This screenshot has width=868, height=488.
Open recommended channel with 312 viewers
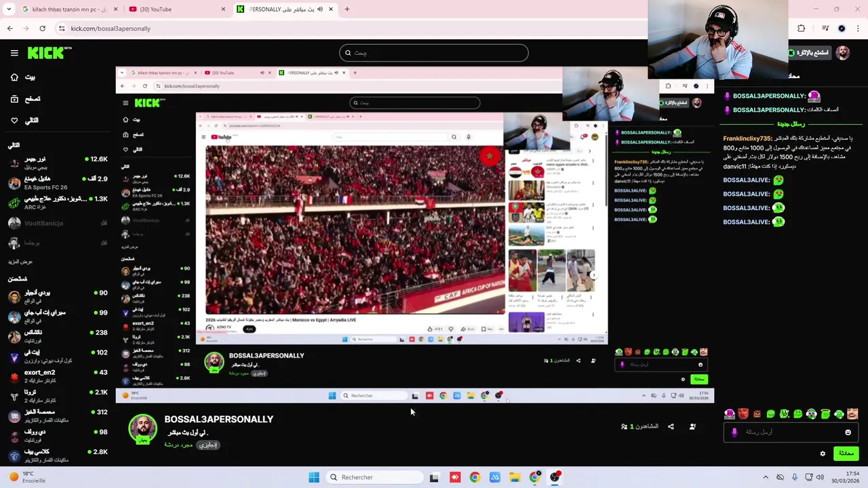[x=58, y=415]
